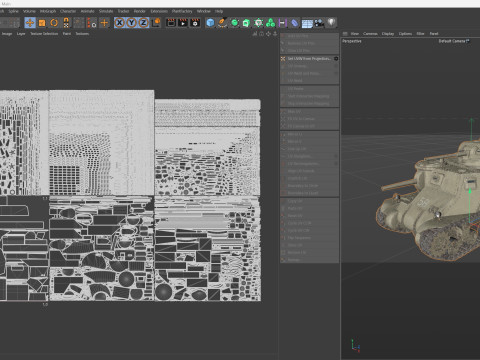This screenshot has height=360, width=480.
Task: Click Render to Picture Viewer icon
Action: 183,23
